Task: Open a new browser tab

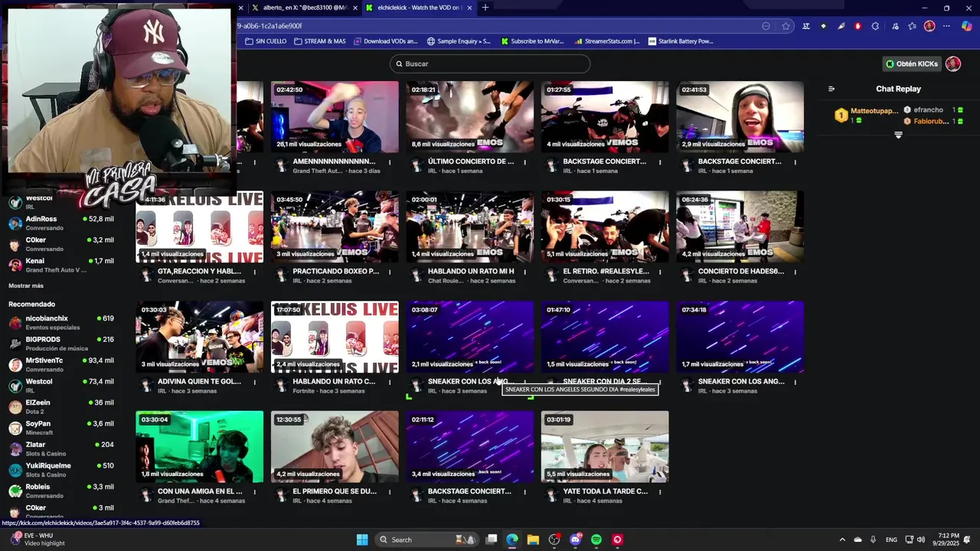Action: [x=485, y=8]
